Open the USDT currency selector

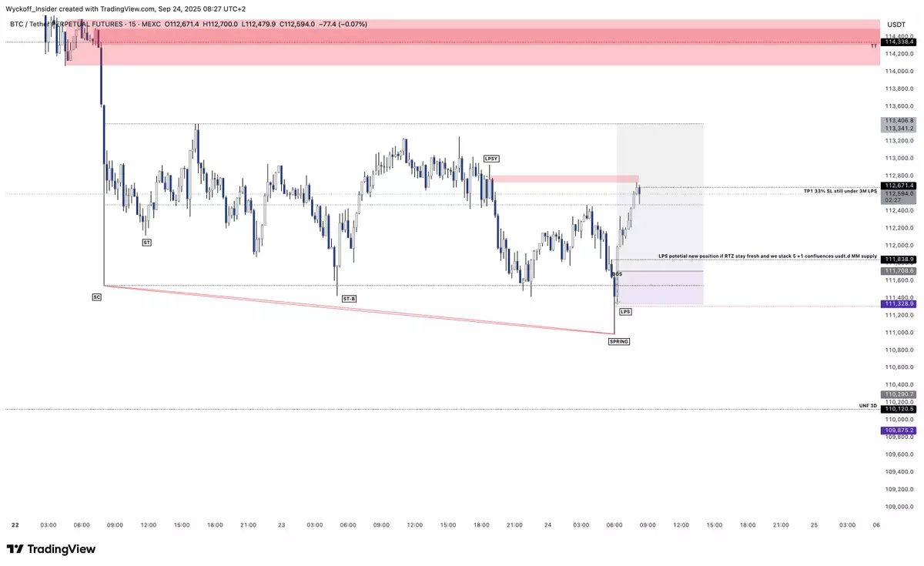896,25
